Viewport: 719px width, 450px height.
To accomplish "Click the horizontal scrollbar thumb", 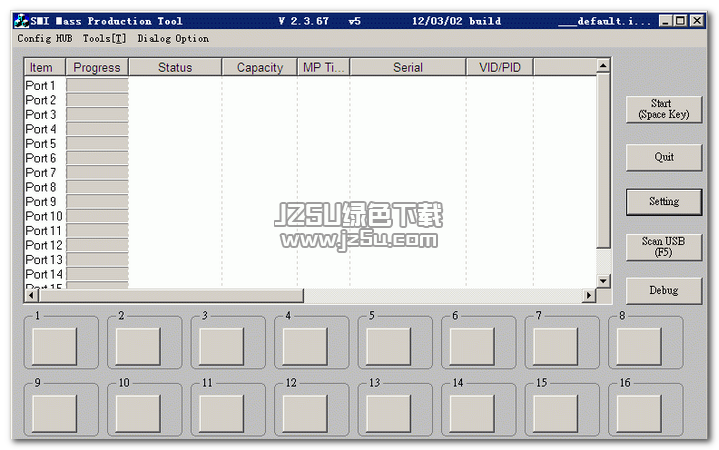I will tap(171, 295).
